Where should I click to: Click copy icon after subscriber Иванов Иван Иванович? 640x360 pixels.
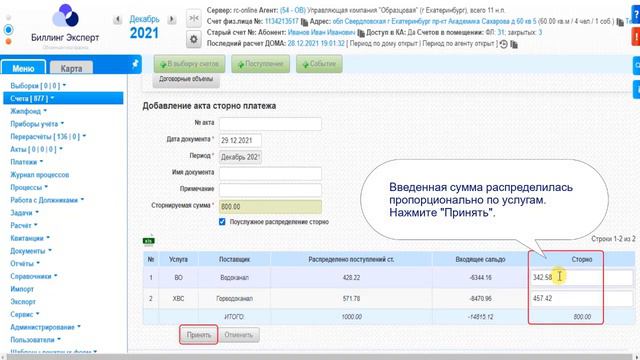tap(361, 32)
